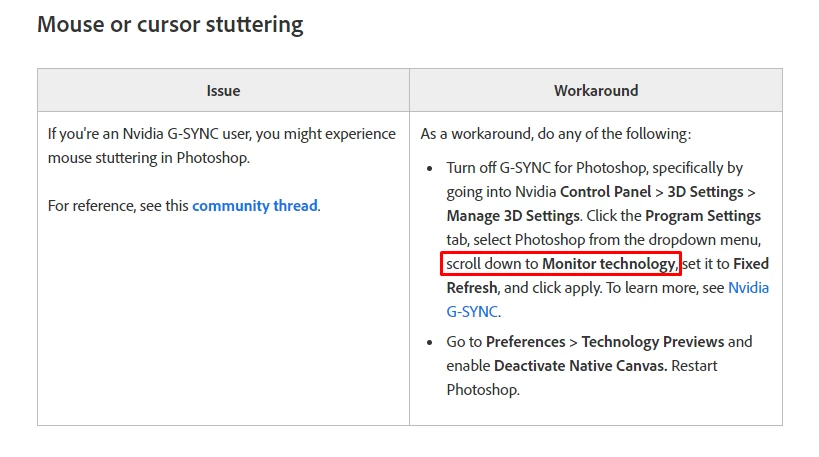Click the second bullet point marker

430,342
